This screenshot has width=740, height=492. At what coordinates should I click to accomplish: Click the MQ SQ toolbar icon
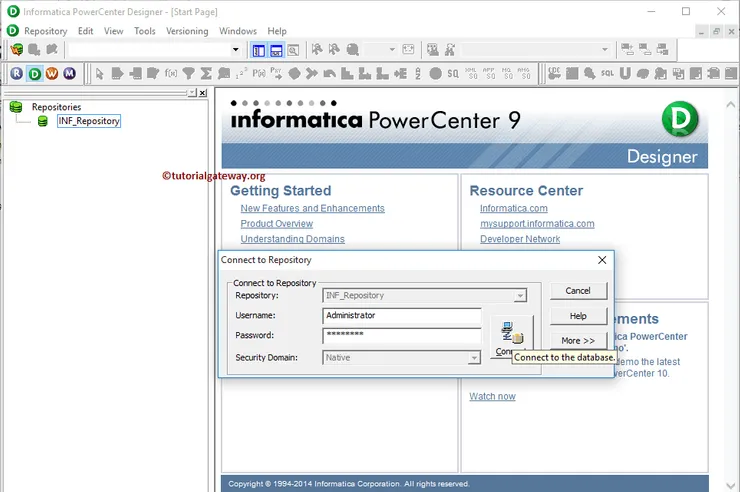click(x=506, y=74)
